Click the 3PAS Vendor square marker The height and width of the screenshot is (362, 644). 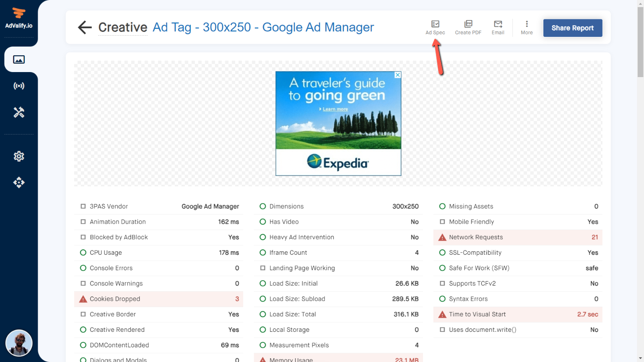click(x=83, y=206)
